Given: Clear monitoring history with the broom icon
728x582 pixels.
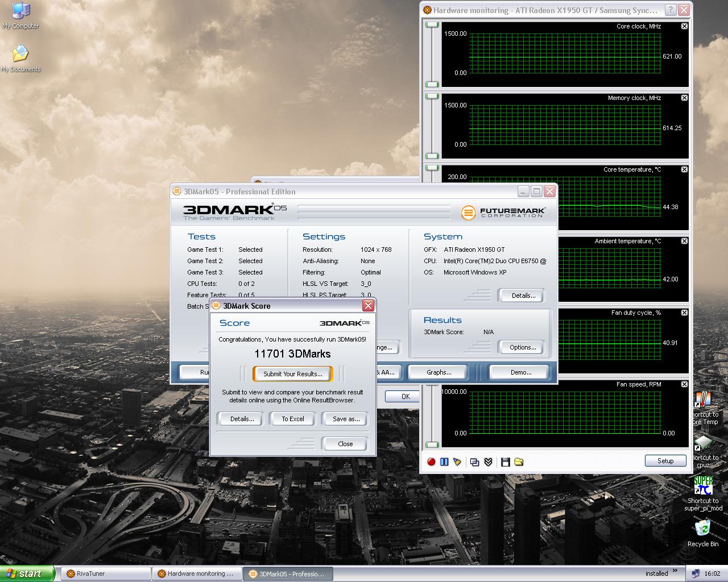Looking at the screenshot, I should point(457,462).
